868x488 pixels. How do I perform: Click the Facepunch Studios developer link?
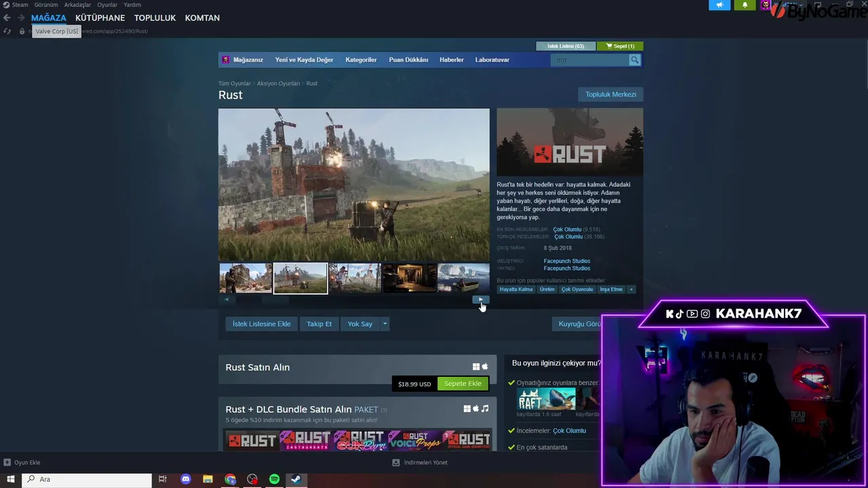(x=566, y=261)
